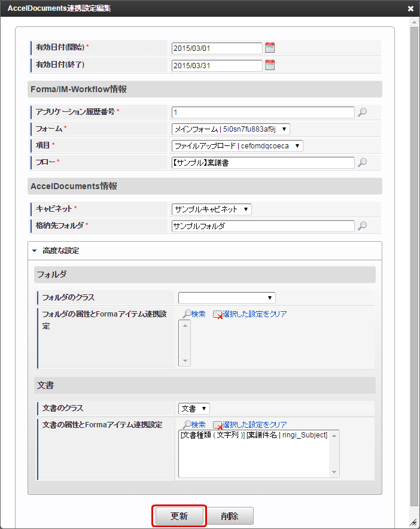Click 検索 link in フォルダの属性 section
This screenshot has height=529, width=420.
coord(194,314)
